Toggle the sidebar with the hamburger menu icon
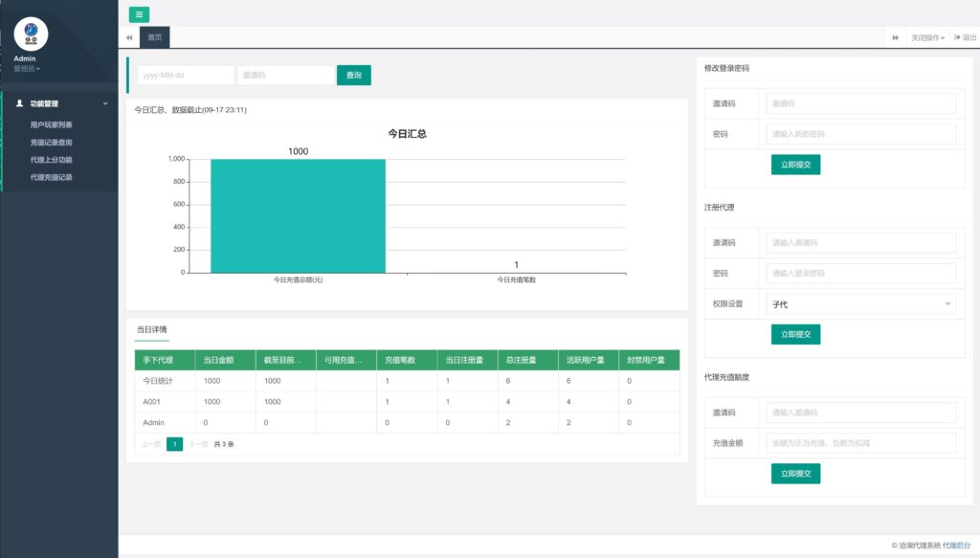The height and width of the screenshot is (558, 980). (139, 14)
